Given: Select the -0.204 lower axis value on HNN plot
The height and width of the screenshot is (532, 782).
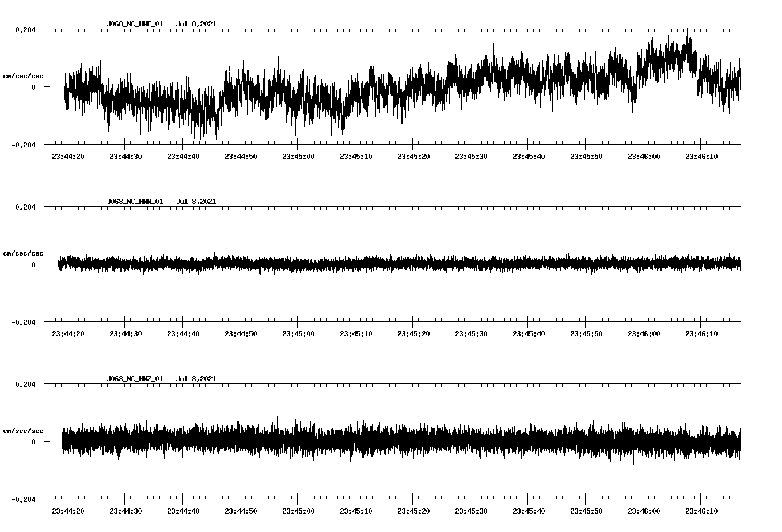Looking at the screenshot, I should pos(23,322).
